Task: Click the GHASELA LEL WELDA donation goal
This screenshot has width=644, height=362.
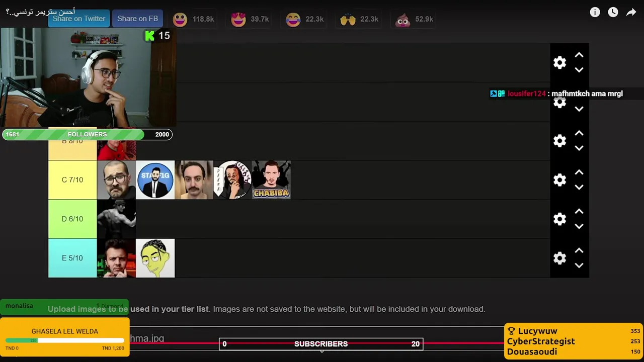Action: click(x=65, y=337)
